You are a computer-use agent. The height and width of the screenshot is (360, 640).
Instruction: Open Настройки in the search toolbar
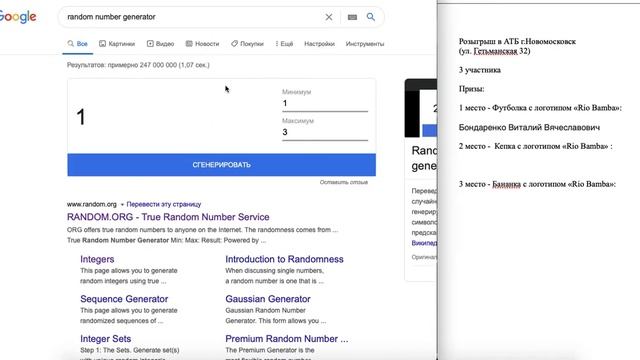(x=319, y=44)
